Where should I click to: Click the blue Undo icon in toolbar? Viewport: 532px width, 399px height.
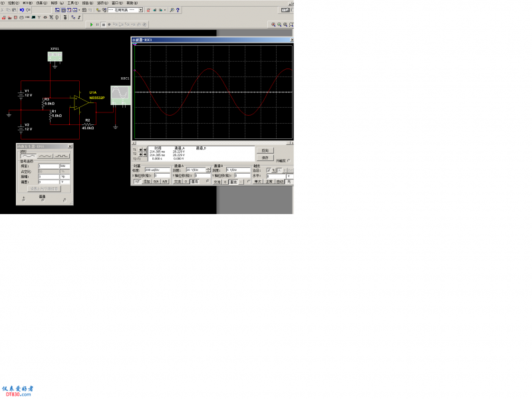coord(21,10)
